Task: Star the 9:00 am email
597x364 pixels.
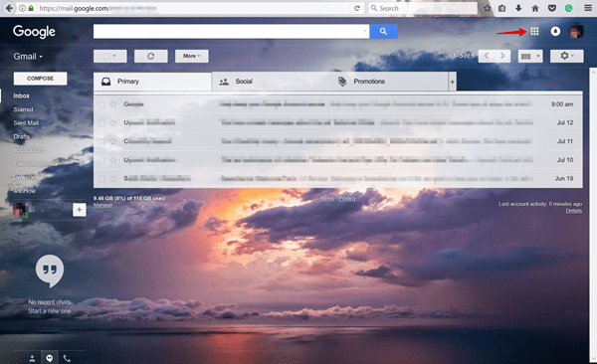Action: 113,104
